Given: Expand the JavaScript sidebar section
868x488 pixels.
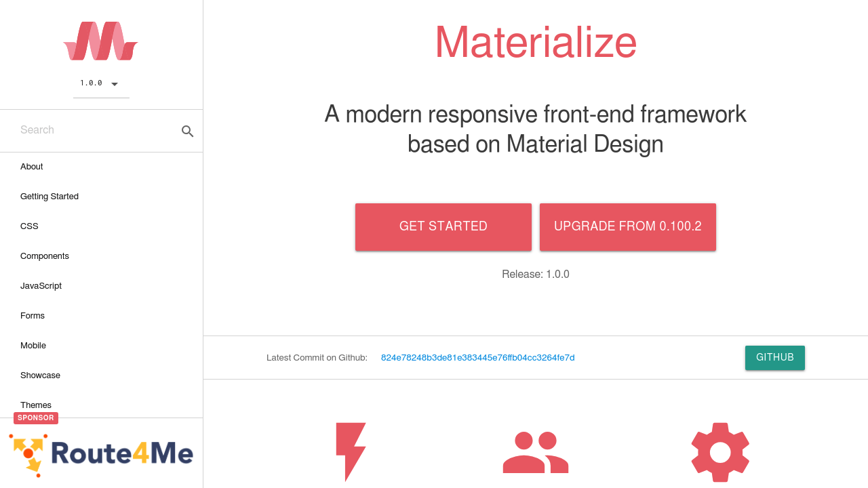Looking at the screenshot, I should point(41,286).
